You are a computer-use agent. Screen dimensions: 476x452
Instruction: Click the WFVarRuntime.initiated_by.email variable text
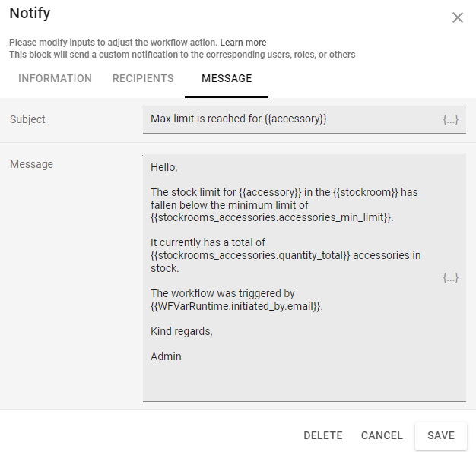(236, 306)
